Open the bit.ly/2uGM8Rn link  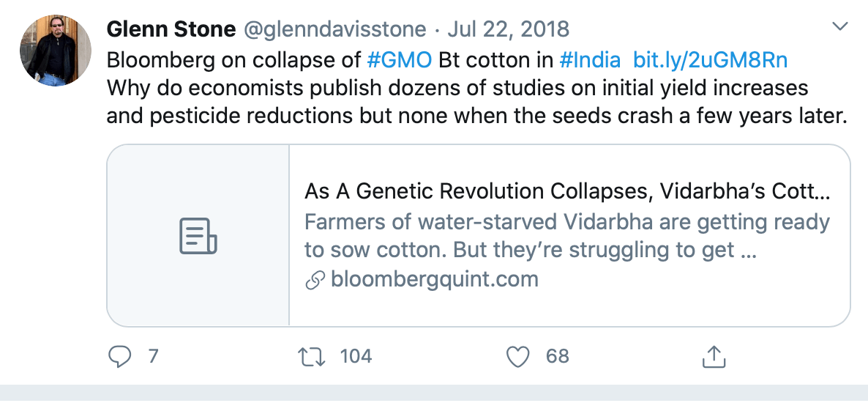(x=710, y=59)
